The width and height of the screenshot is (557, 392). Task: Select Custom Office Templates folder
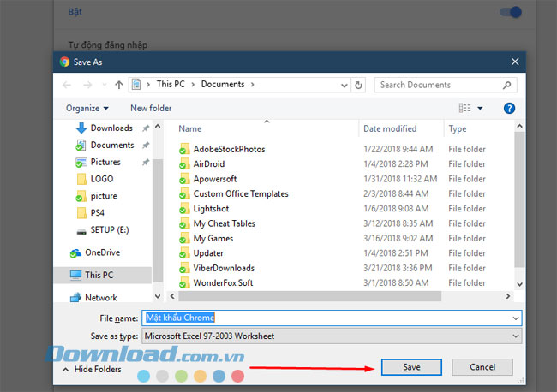click(241, 194)
